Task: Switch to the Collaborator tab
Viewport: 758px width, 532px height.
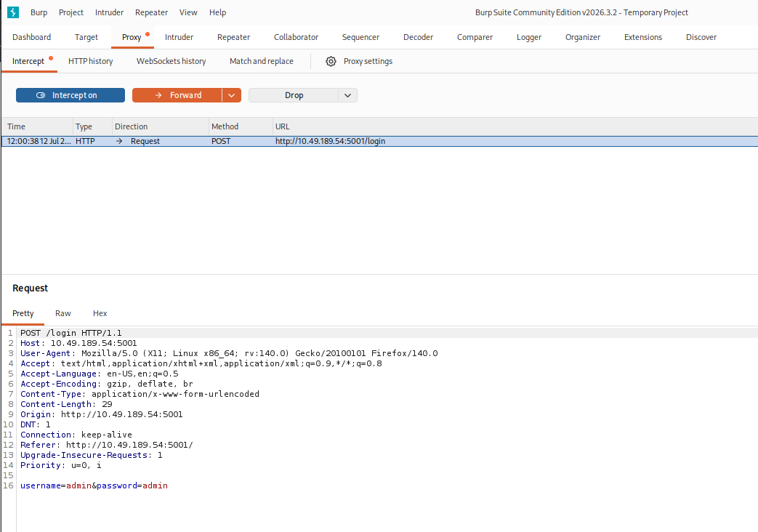Action: (x=296, y=37)
